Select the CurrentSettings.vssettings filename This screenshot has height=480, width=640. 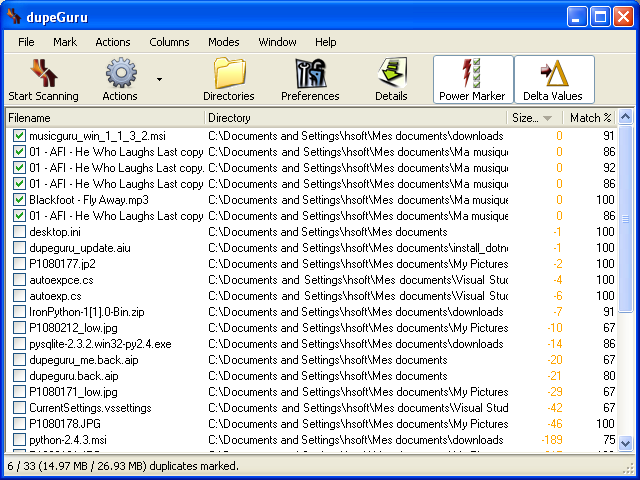point(90,408)
